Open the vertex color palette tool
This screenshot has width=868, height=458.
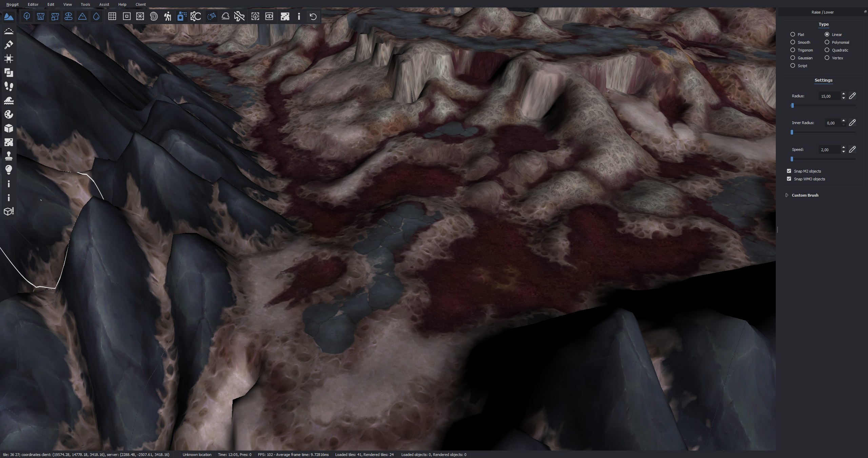point(8,114)
